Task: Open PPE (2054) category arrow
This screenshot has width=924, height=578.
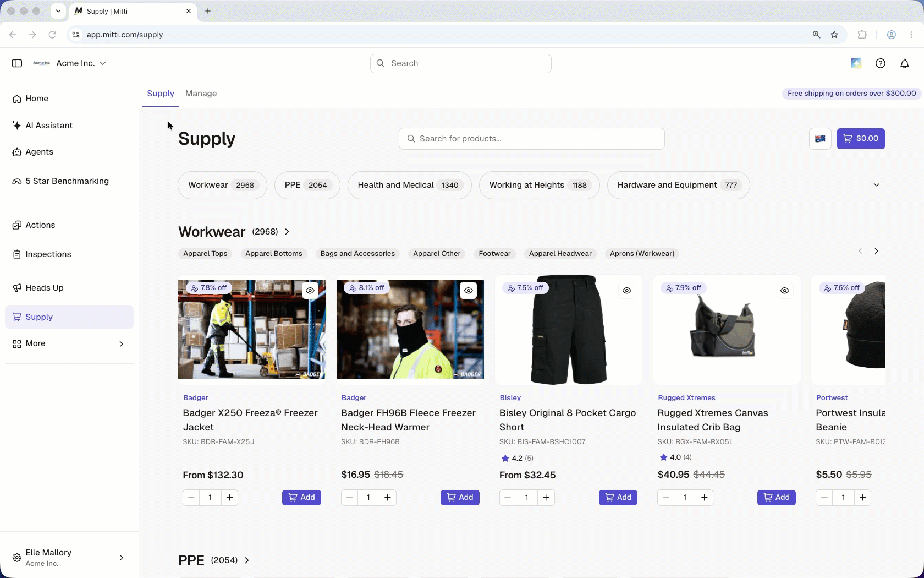Action: point(247,560)
